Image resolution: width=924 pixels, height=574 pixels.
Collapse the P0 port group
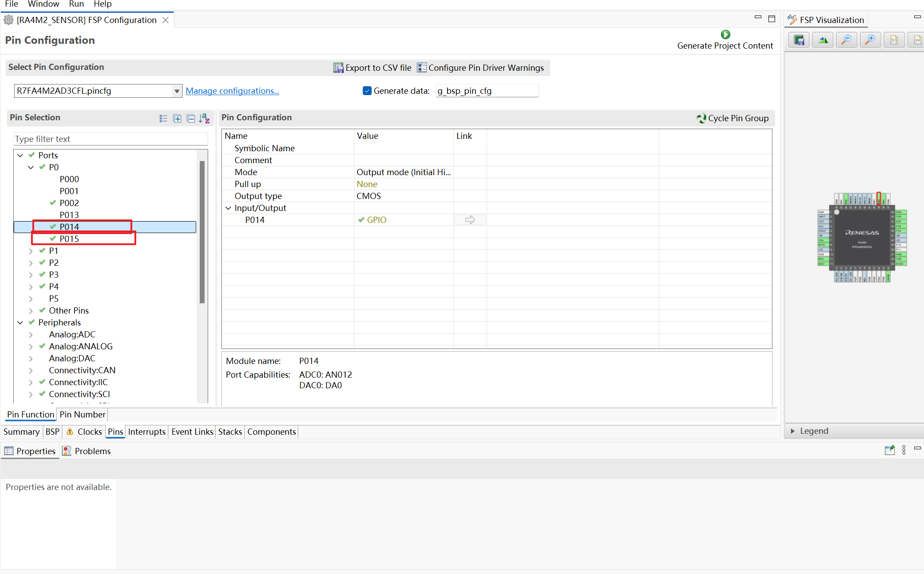click(31, 167)
